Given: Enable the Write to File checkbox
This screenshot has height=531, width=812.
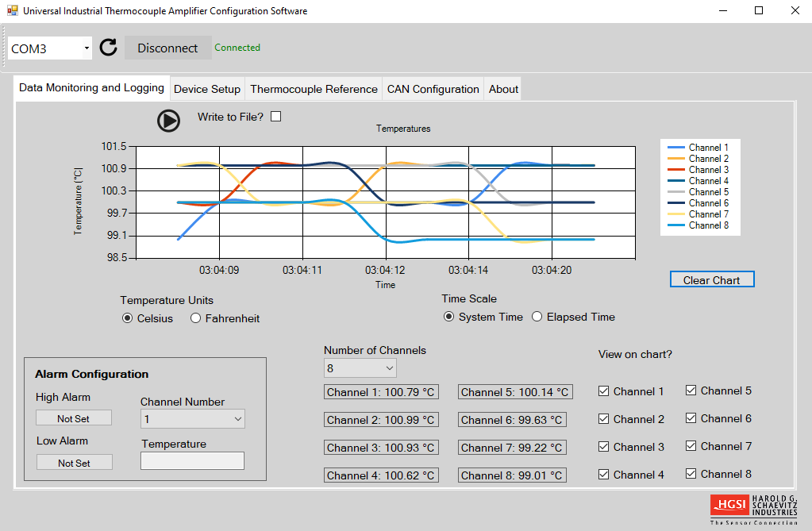Looking at the screenshot, I should tap(276, 117).
